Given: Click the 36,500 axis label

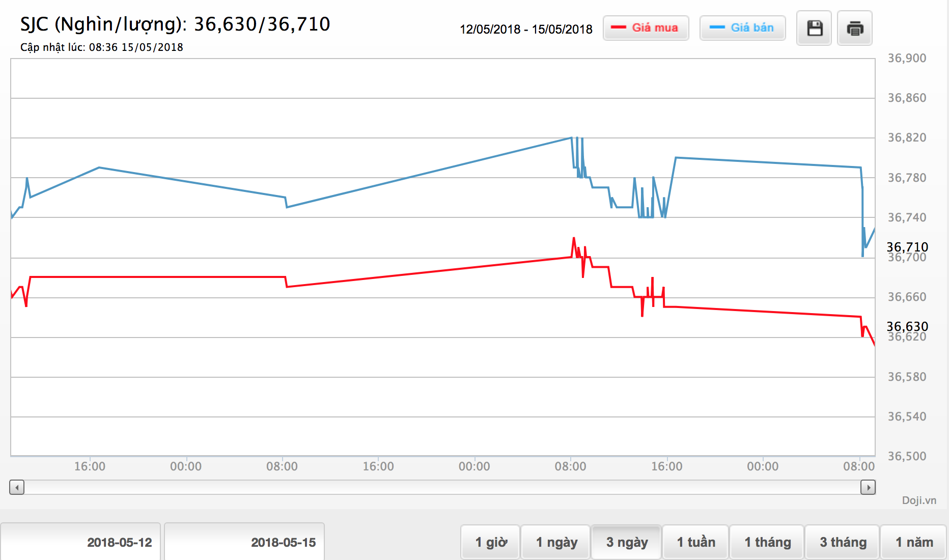Looking at the screenshot, I should point(907,456).
